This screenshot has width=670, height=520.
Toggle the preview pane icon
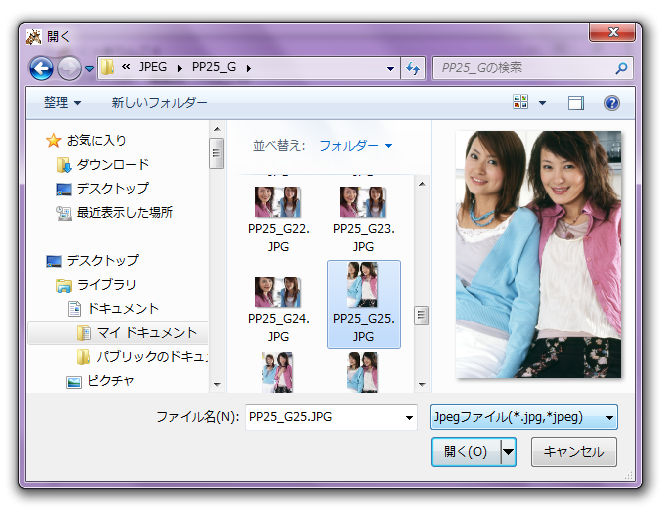[576, 103]
